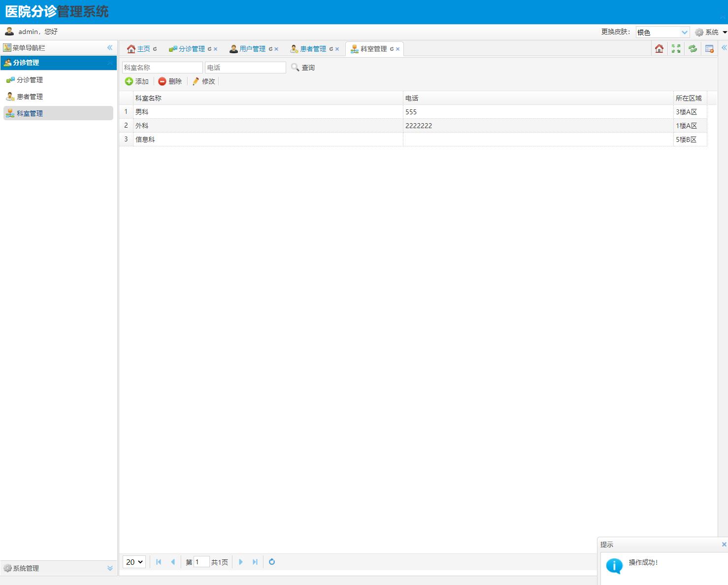Image resolution: width=728 pixels, height=585 pixels.
Task: Close the 患者管理 tab
Action: pos(337,49)
